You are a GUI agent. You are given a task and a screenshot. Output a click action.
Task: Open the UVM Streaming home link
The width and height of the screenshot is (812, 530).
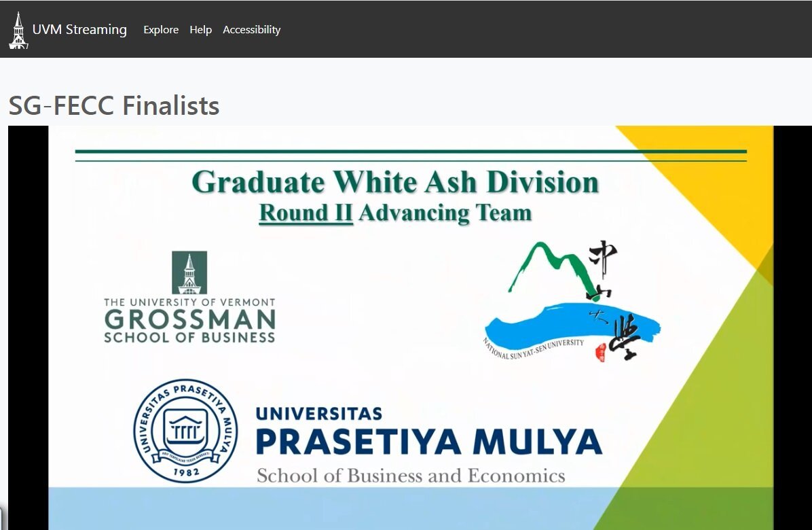(79, 29)
